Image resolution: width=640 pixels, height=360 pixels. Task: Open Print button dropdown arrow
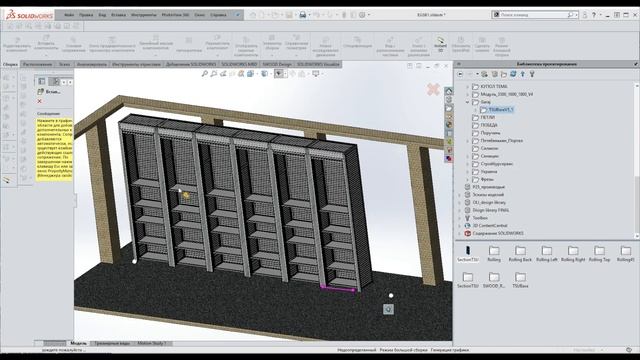pos(309,15)
